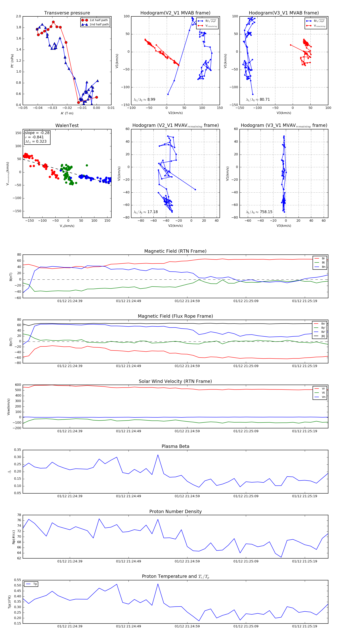Click the 'Magnetic Field (Flux Rope Frame)' title
This screenshot has width=351, height=644.
click(175, 316)
